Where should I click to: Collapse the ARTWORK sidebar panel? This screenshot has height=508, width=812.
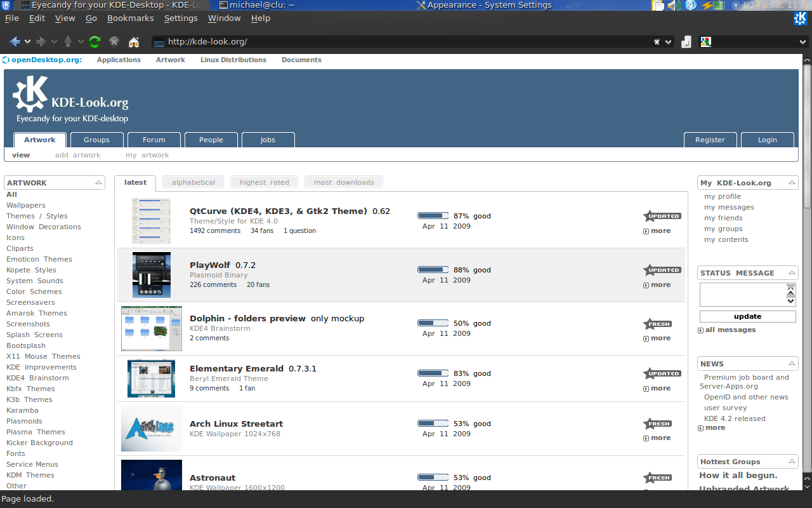pyautogui.click(x=98, y=182)
